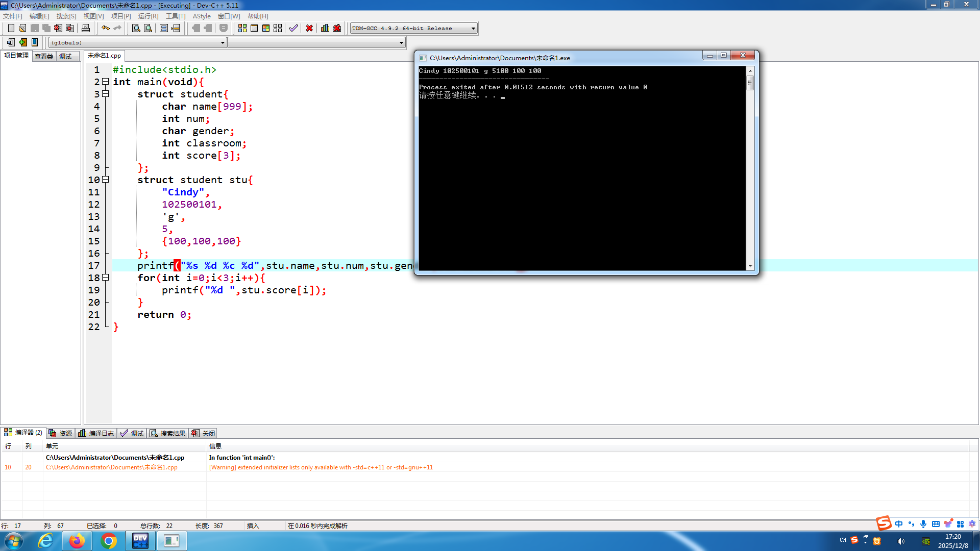Click the extended initializer lists warning row
The width and height of the screenshot is (980, 551).
click(x=321, y=467)
